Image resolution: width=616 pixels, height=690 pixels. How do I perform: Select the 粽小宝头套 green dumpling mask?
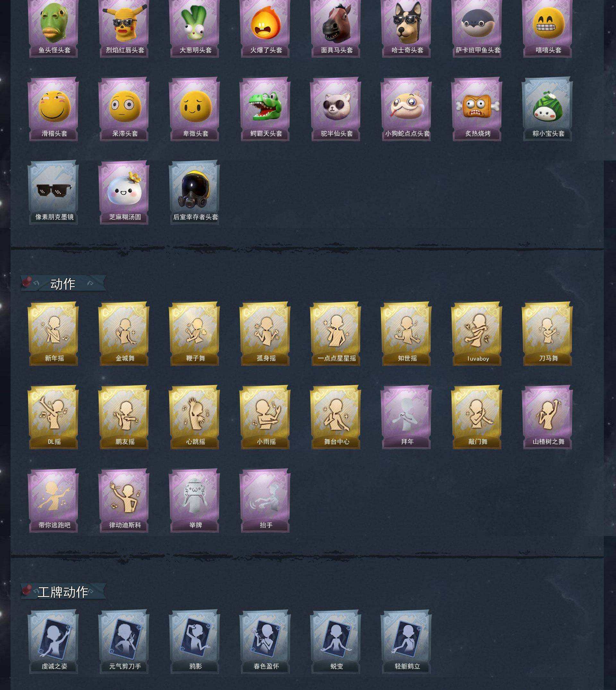click(x=547, y=109)
